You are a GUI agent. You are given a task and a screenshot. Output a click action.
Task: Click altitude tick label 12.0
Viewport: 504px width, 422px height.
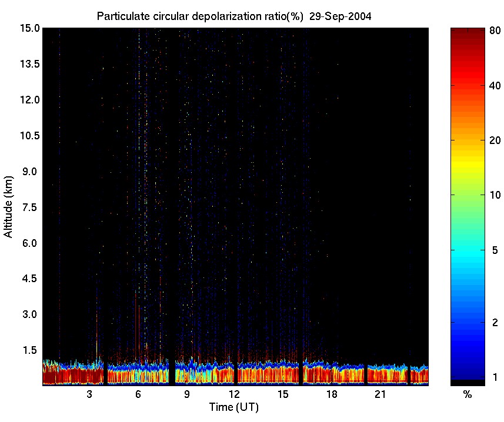pyautogui.click(x=29, y=100)
